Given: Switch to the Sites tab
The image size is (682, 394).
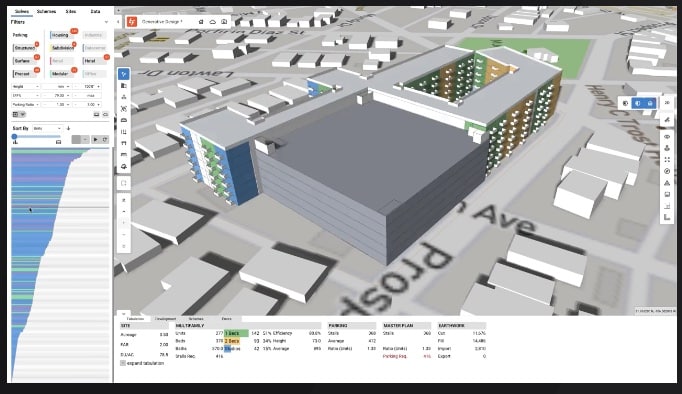Looking at the screenshot, I should pyautogui.click(x=71, y=11).
